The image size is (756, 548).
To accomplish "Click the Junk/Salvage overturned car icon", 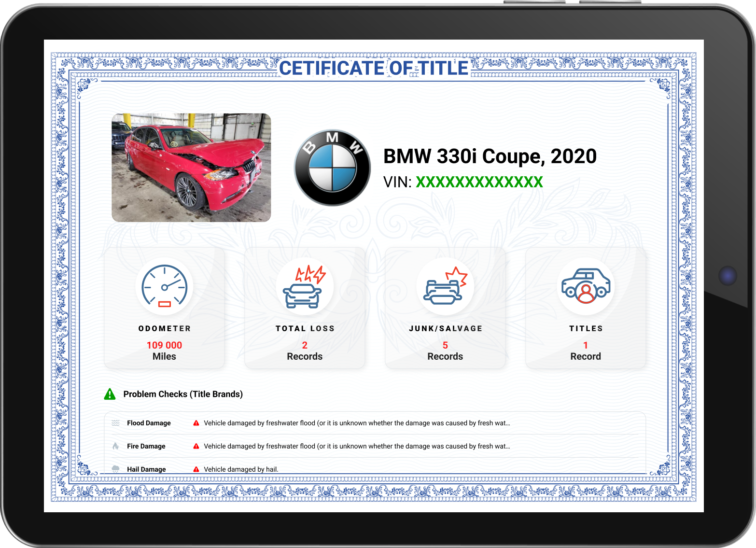I will 445,287.
